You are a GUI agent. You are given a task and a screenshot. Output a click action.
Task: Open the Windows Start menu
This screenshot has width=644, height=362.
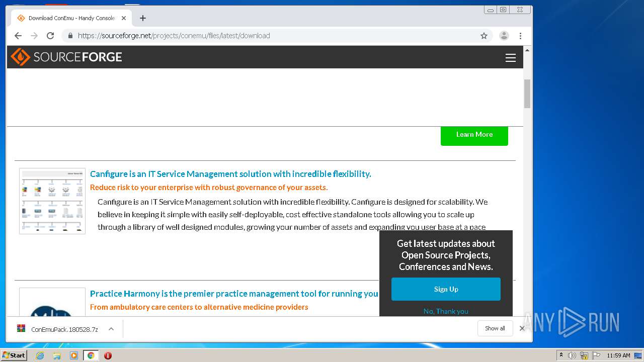coord(14,355)
